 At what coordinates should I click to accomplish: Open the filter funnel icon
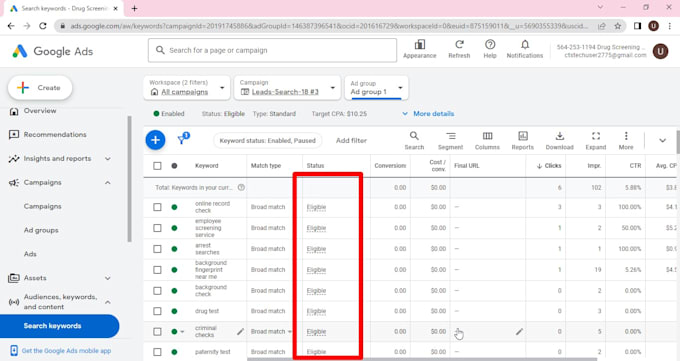click(x=183, y=139)
